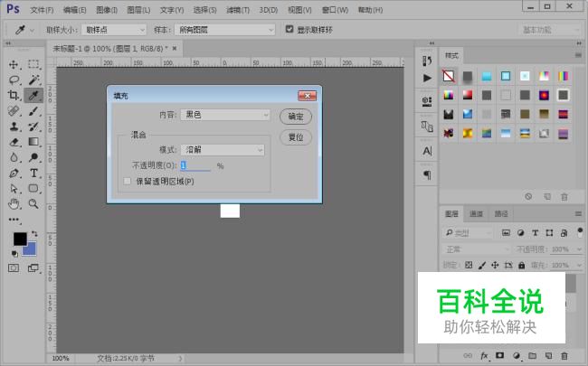588x366 pixels.
Task: Select the Rectangular Marquee tool
Action: click(x=33, y=64)
